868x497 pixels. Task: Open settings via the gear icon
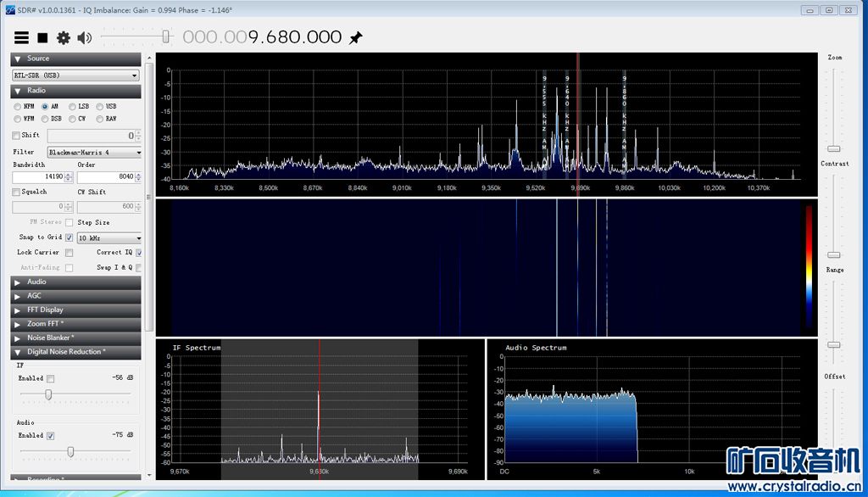[63, 37]
